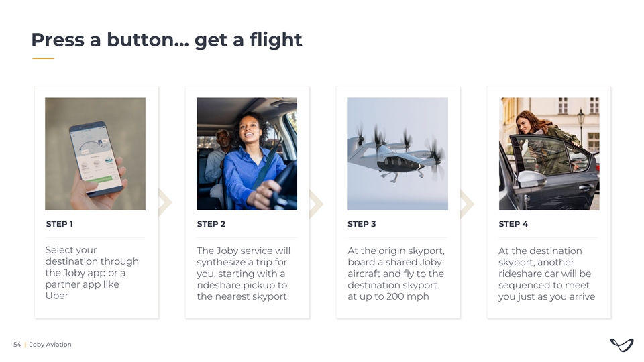This screenshot has width=644, height=362.
Task: Click the chevron arrow between Step 2 and Step 3
Action: (317, 202)
